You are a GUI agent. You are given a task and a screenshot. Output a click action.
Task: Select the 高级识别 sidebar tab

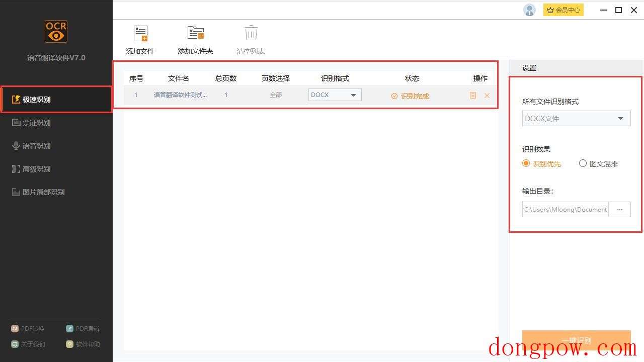(56, 169)
